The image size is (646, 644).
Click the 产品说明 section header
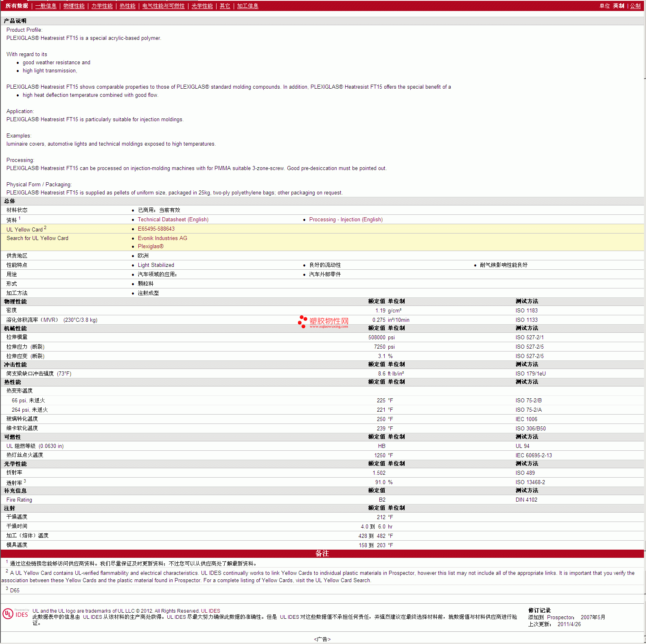15,21
